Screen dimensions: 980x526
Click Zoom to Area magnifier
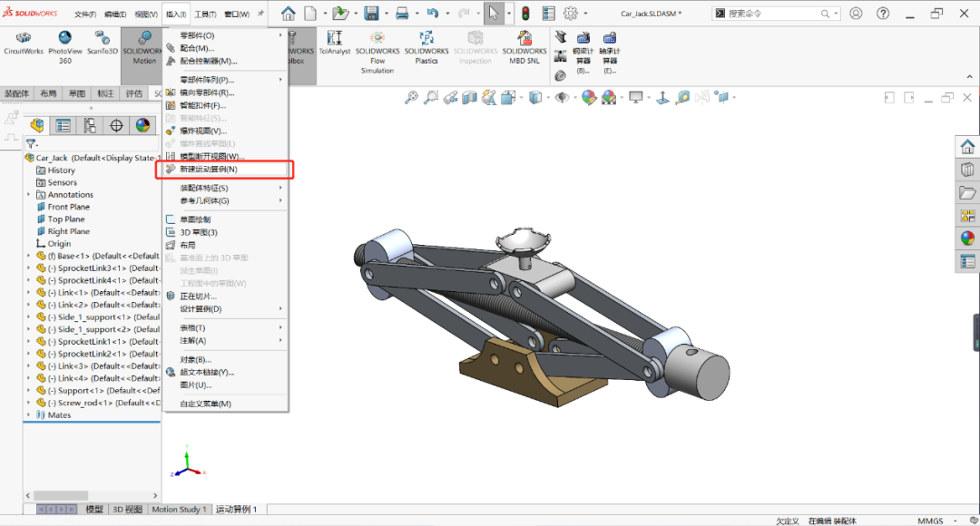coord(431,97)
